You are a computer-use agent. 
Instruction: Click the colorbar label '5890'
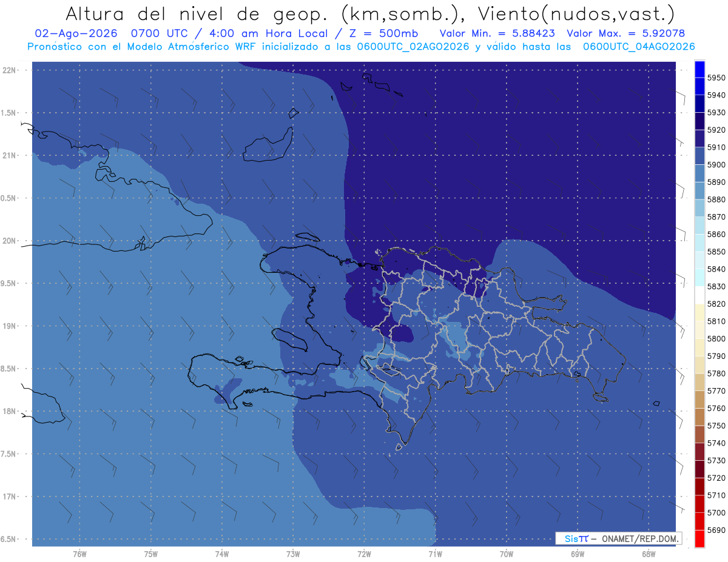click(716, 182)
